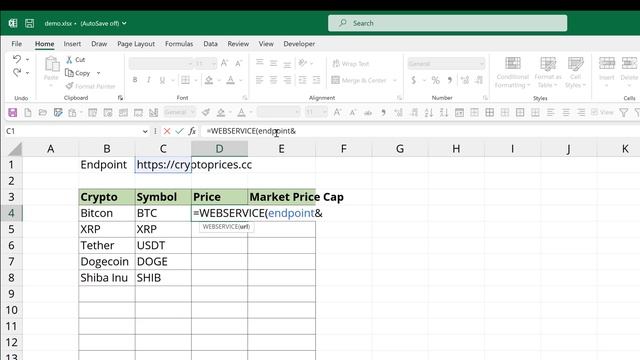The image size is (640, 360).
Task: Click the Market Price Cap header cell
Action: (282, 197)
